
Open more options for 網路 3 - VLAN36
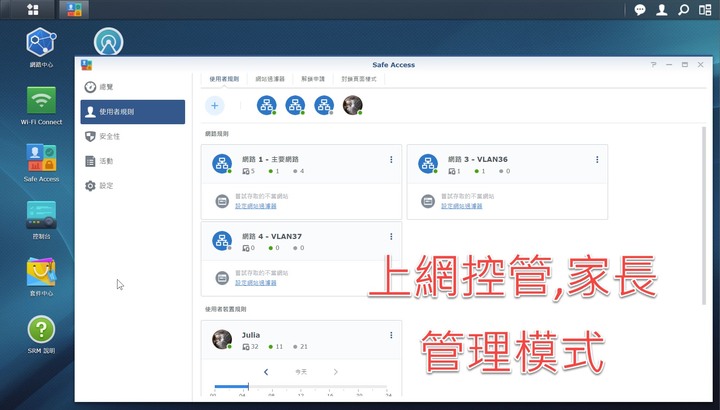coord(597,159)
